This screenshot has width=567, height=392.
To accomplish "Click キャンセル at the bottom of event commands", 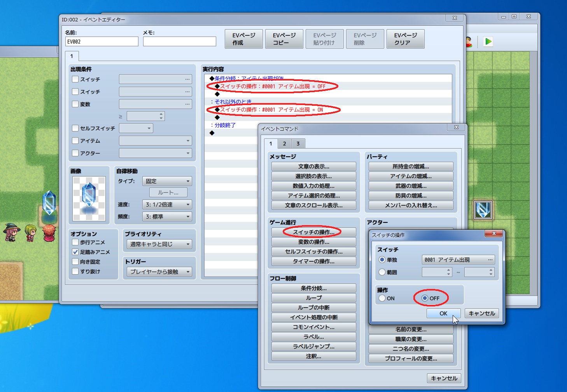I will (444, 378).
